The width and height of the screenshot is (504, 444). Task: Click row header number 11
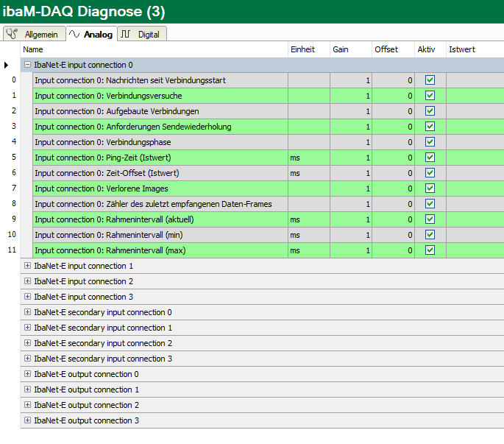point(10,250)
